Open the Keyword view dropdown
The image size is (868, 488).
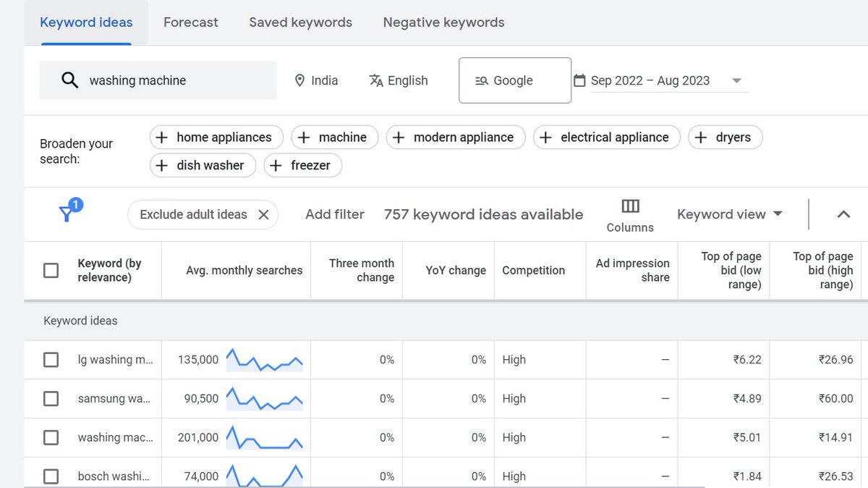click(x=730, y=214)
